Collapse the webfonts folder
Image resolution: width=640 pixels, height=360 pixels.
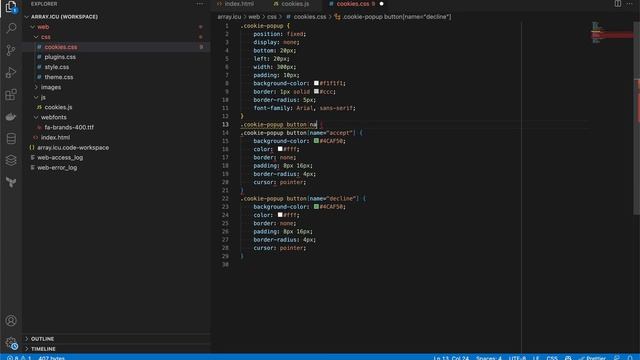point(36,117)
